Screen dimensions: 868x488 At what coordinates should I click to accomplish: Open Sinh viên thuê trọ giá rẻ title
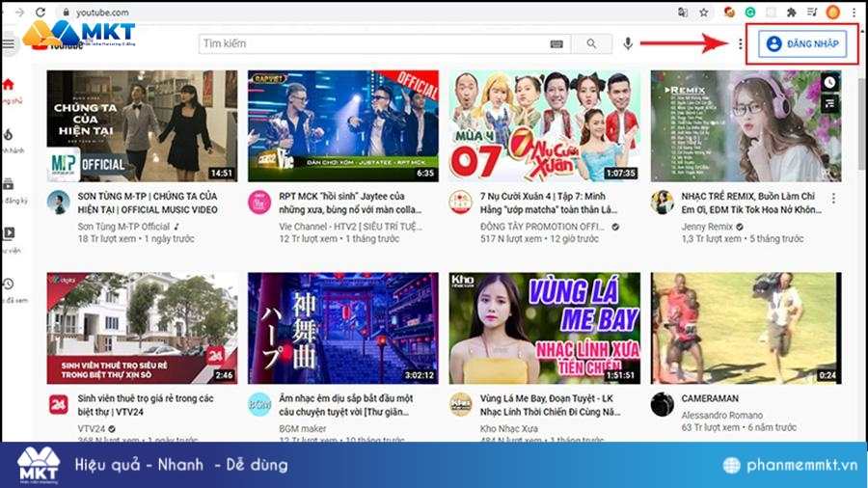pyautogui.click(x=146, y=405)
